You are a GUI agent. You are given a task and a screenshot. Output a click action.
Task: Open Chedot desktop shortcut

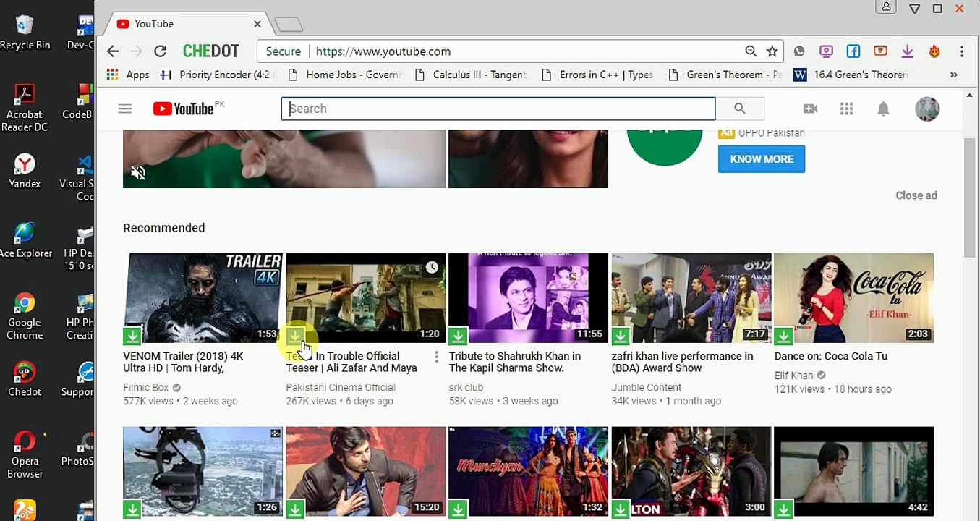(x=25, y=379)
